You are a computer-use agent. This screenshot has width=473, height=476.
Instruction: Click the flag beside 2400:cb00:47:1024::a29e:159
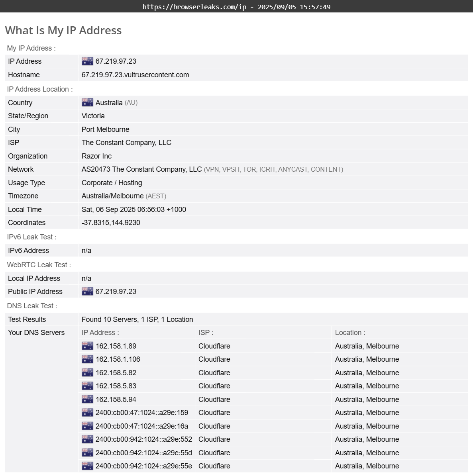[x=87, y=413]
